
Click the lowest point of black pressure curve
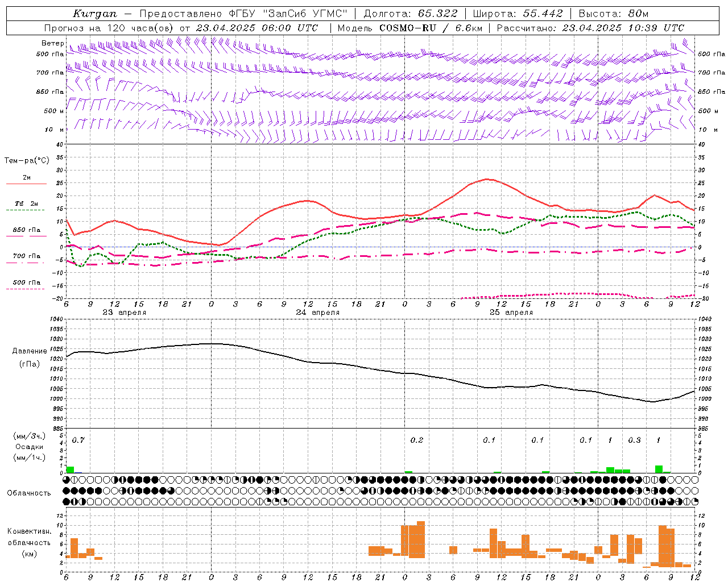(653, 402)
